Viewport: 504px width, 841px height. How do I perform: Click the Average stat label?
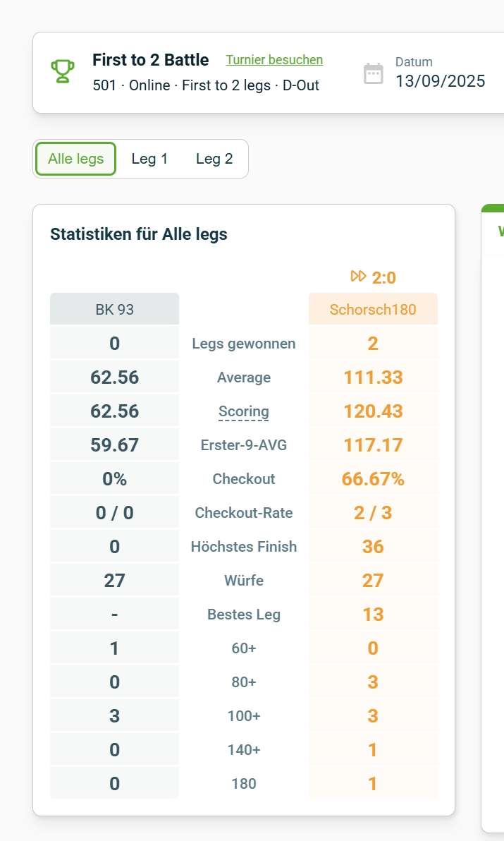pyautogui.click(x=244, y=377)
